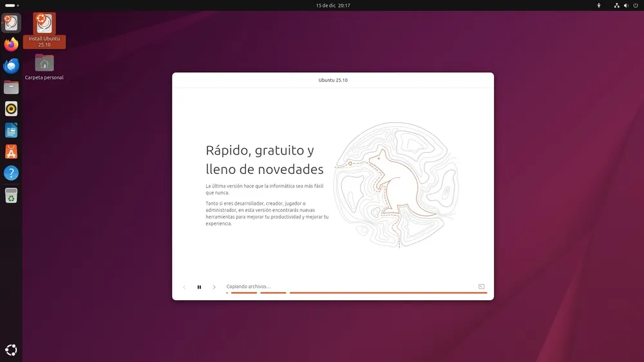Open Thunderbird mail from the dock
The image size is (644, 362).
tap(11, 66)
